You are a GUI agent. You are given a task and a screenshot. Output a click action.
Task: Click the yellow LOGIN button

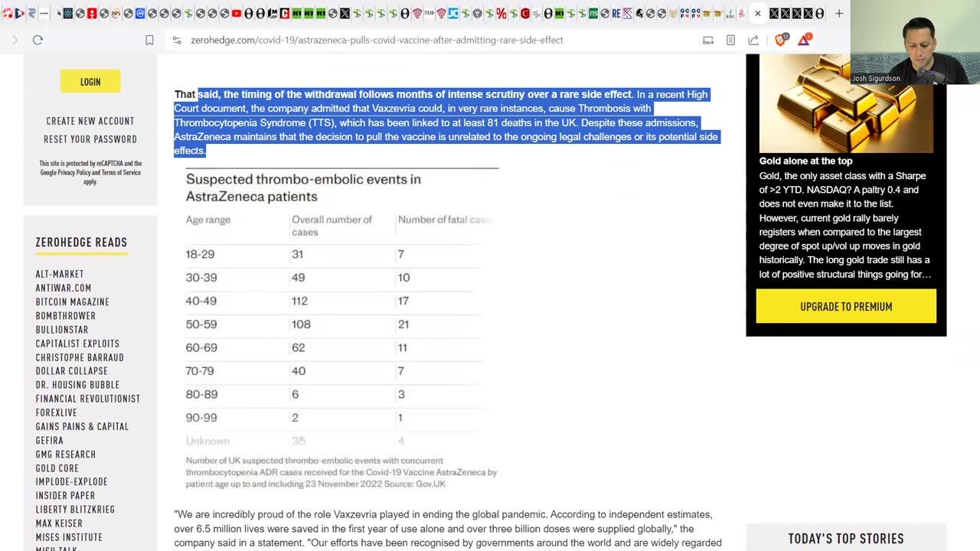[x=90, y=82]
